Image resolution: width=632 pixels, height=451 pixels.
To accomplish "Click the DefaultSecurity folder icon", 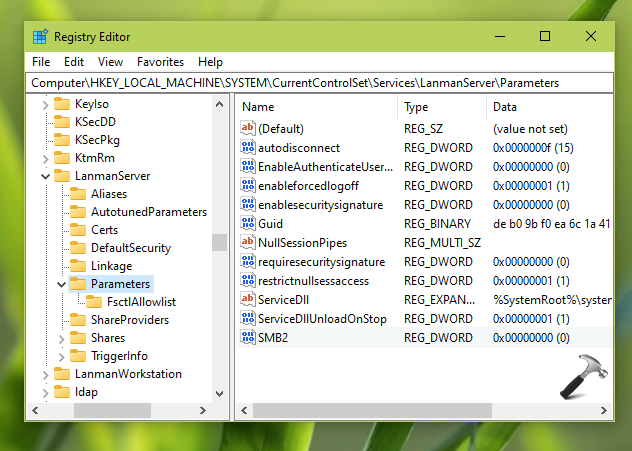I will pyautogui.click(x=78, y=248).
